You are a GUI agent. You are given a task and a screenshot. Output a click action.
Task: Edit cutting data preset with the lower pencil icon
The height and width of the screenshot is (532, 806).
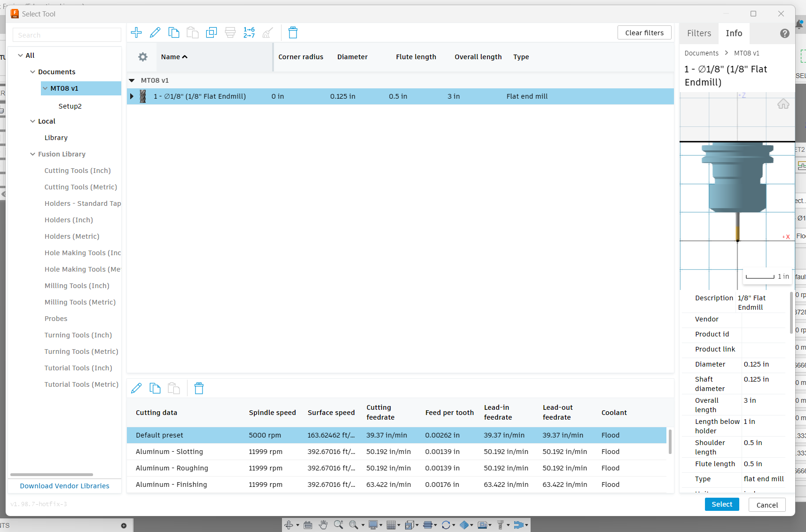(136, 388)
